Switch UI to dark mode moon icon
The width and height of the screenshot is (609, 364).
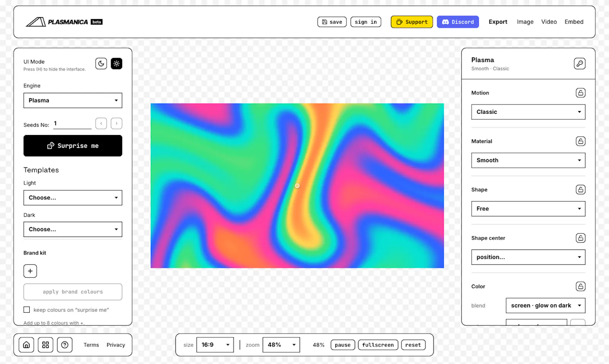(101, 64)
